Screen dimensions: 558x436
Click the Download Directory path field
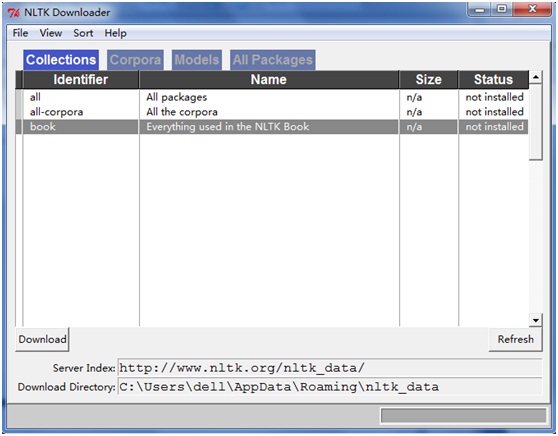point(330,387)
